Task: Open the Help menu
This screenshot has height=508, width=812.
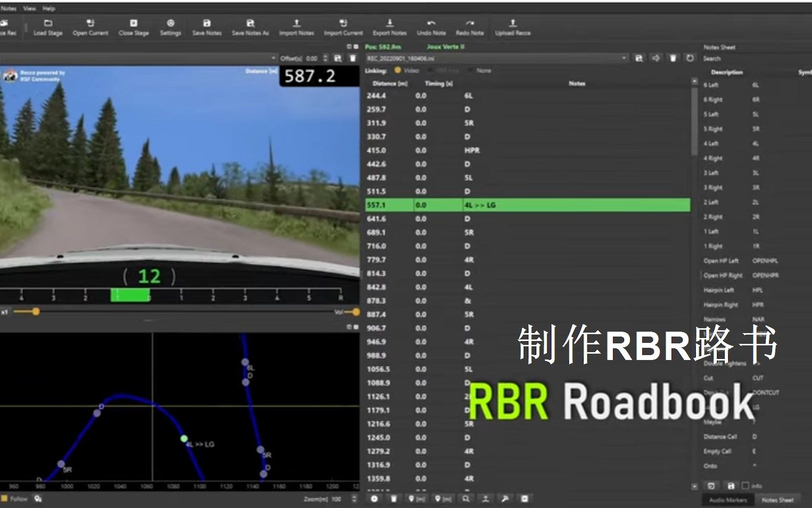Action: pos(49,8)
